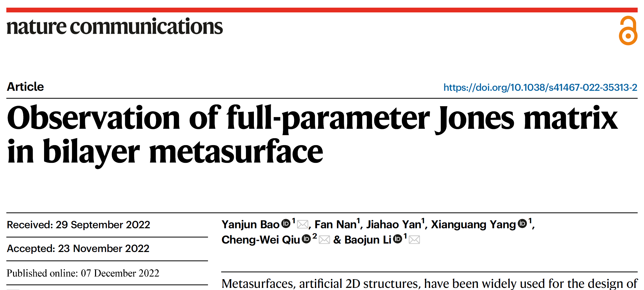Click the abstract line starting with Metasurfaces
This screenshot has width=644, height=290.
pos(429,284)
